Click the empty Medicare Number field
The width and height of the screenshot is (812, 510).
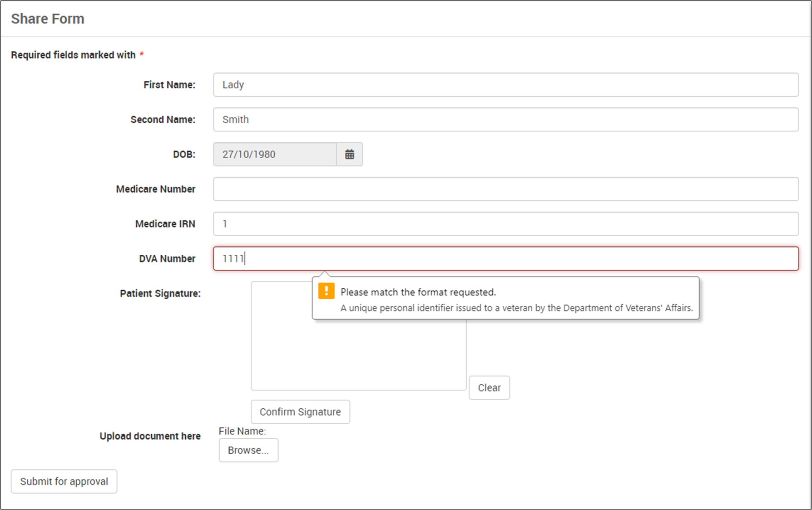click(x=505, y=189)
